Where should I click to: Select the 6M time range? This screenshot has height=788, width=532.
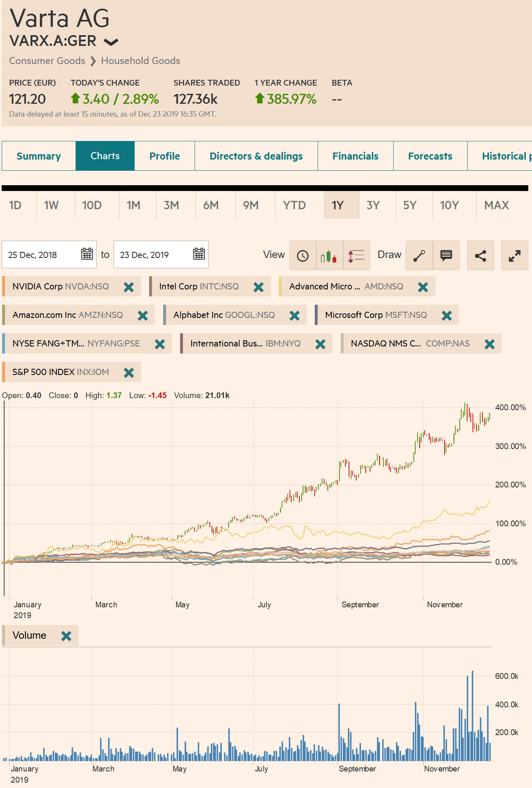(x=211, y=205)
